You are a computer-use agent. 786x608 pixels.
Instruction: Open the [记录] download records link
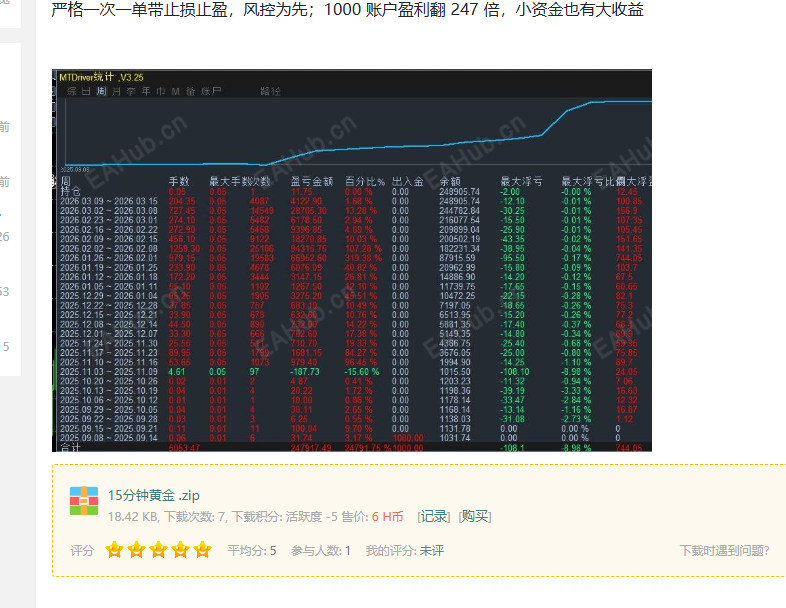pos(434,516)
